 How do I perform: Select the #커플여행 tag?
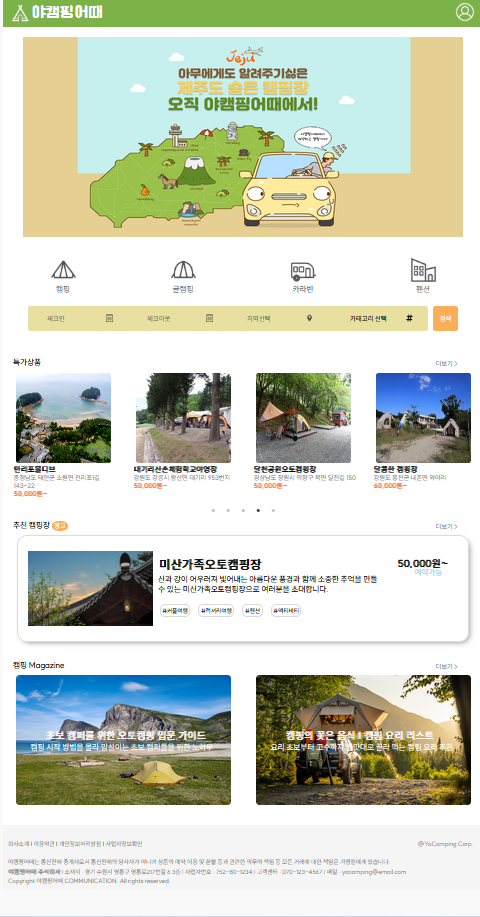click(x=175, y=610)
